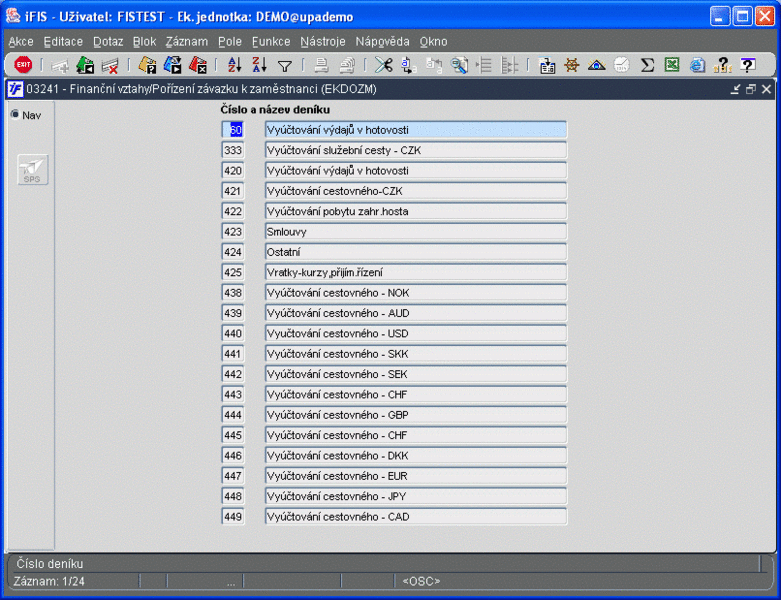Click journal number 449 field
Image resolution: width=781 pixels, height=600 pixels.
coord(233,517)
